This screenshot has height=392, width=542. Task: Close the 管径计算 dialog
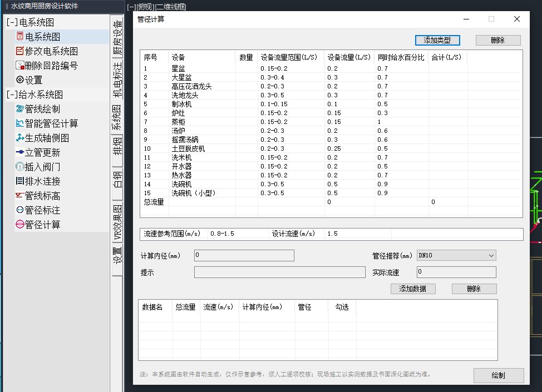click(x=517, y=19)
